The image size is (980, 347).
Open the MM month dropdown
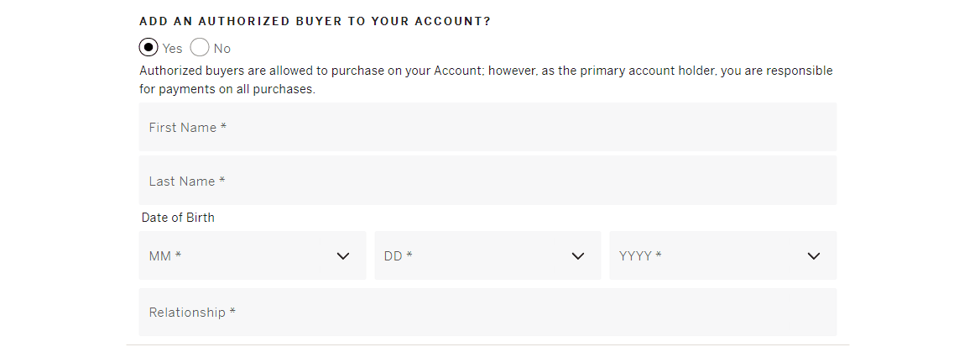252,255
